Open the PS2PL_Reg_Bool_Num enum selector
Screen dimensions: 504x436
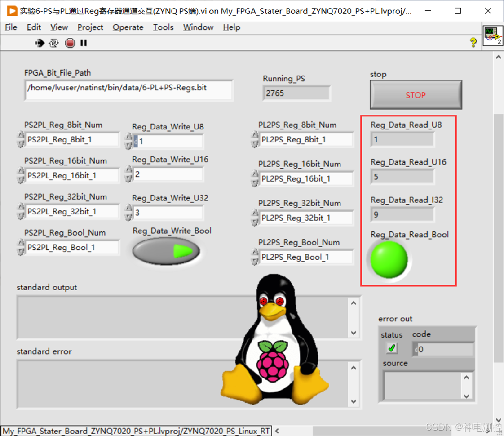(x=71, y=248)
